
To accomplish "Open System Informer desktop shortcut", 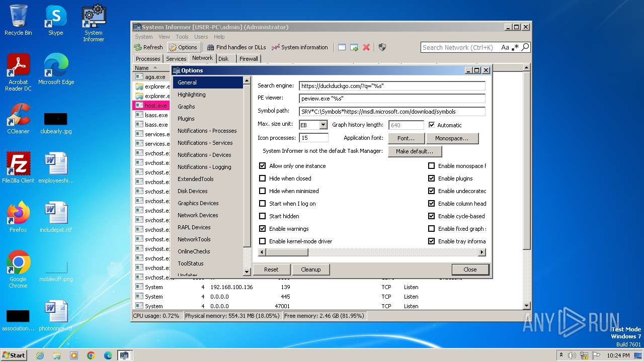I will point(94,24).
